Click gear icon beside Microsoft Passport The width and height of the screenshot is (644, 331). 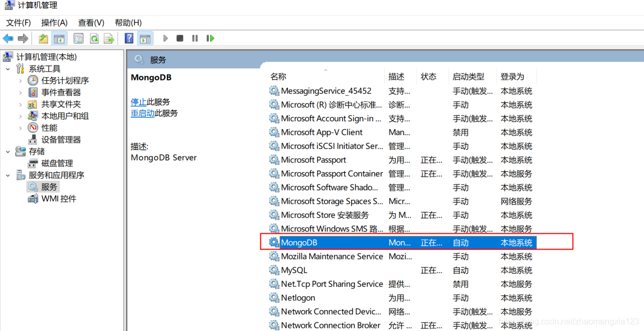pos(274,160)
